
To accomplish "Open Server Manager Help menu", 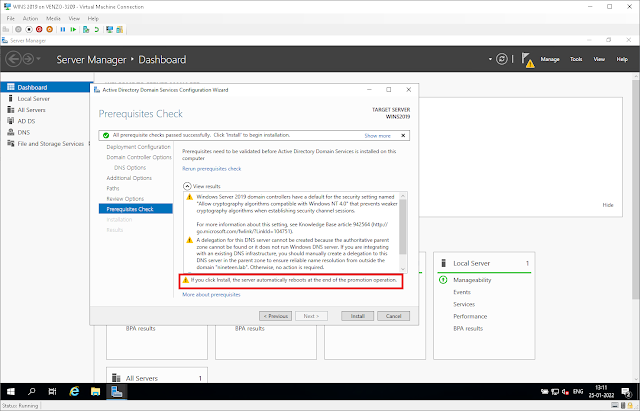I will click(x=622, y=59).
